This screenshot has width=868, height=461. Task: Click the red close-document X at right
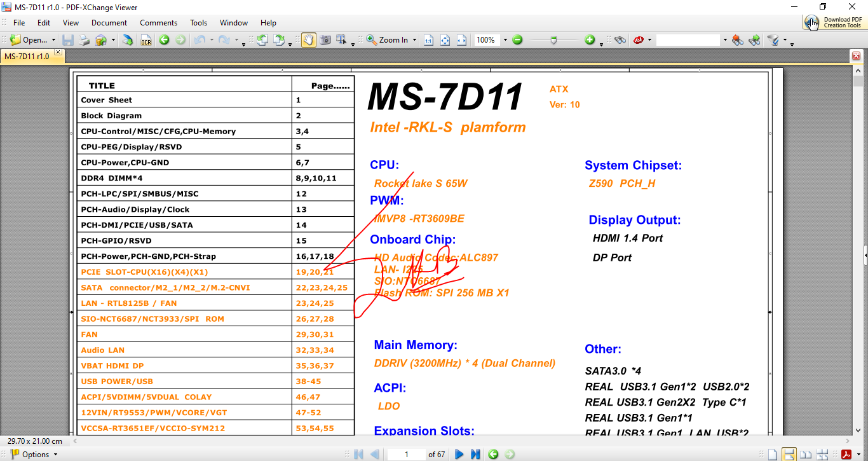click(856, 57)
